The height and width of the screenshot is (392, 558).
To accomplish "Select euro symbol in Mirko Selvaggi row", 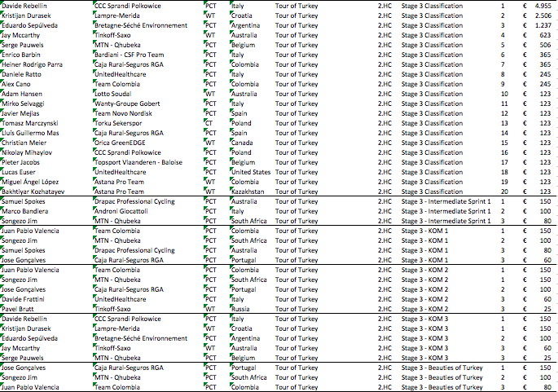I will (525, 104).
